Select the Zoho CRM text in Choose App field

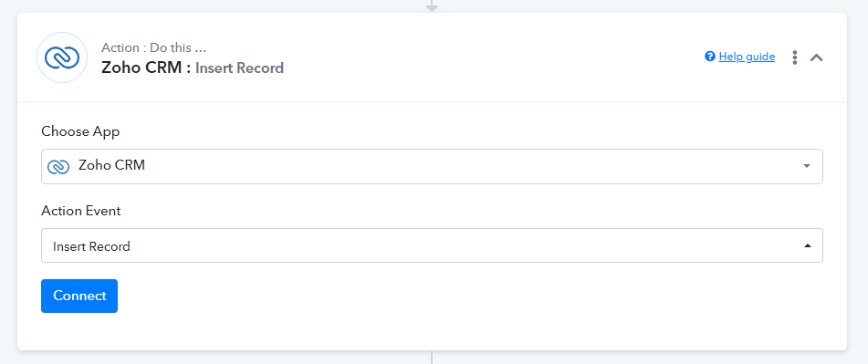click(x=112, y=165)
